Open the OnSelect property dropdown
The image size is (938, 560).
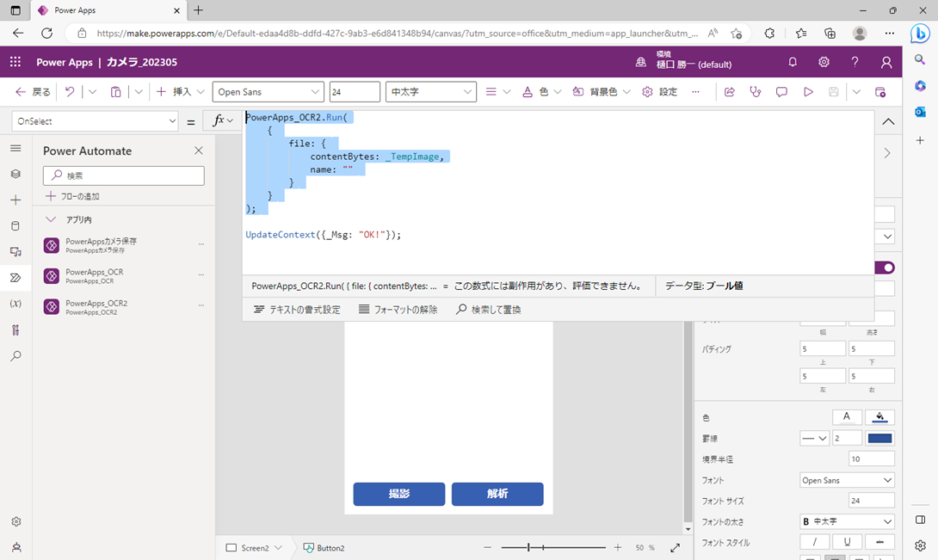[96, 120]
